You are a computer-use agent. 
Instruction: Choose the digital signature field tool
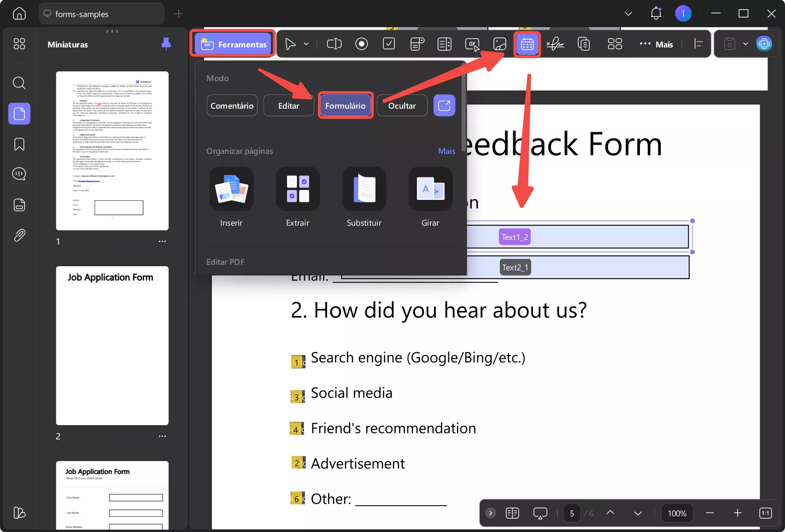555,44
